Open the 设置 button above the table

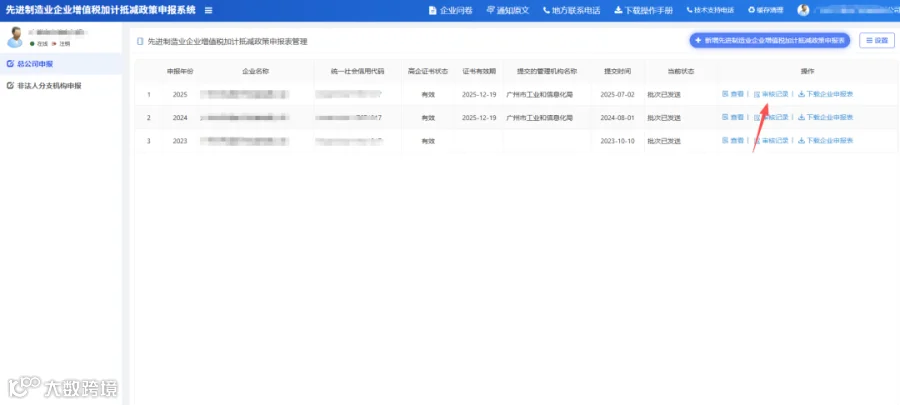click(876, 40)
